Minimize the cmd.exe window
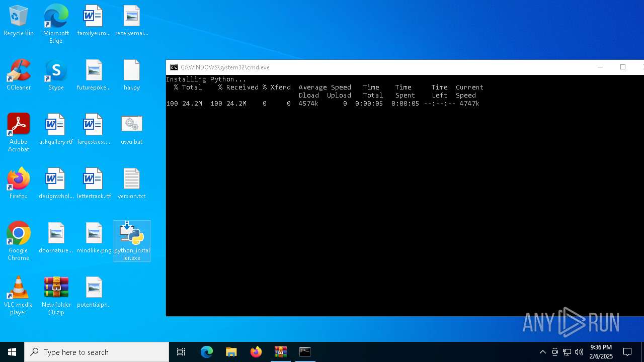 click(600, 67)
